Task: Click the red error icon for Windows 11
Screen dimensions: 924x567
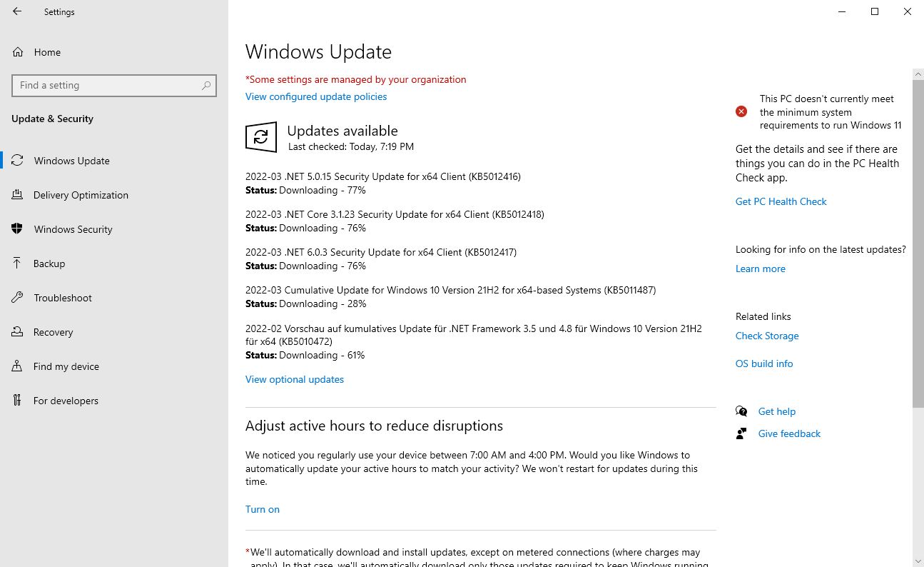Action: tap(741, 111)
